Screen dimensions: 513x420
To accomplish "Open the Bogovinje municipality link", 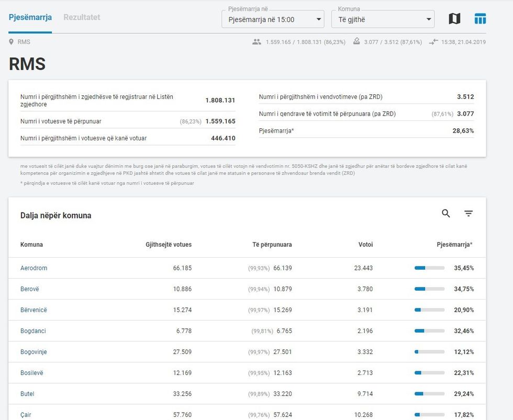I will point(34,352).
